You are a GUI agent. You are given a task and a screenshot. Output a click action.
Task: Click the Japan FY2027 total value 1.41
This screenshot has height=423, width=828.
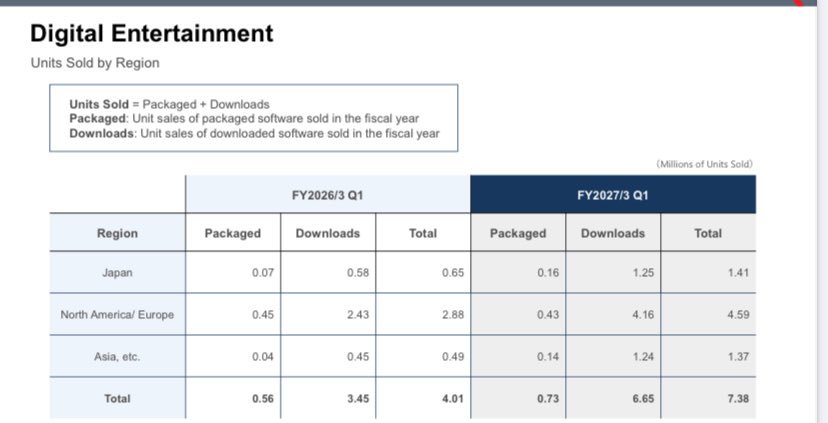click(738, 273)
